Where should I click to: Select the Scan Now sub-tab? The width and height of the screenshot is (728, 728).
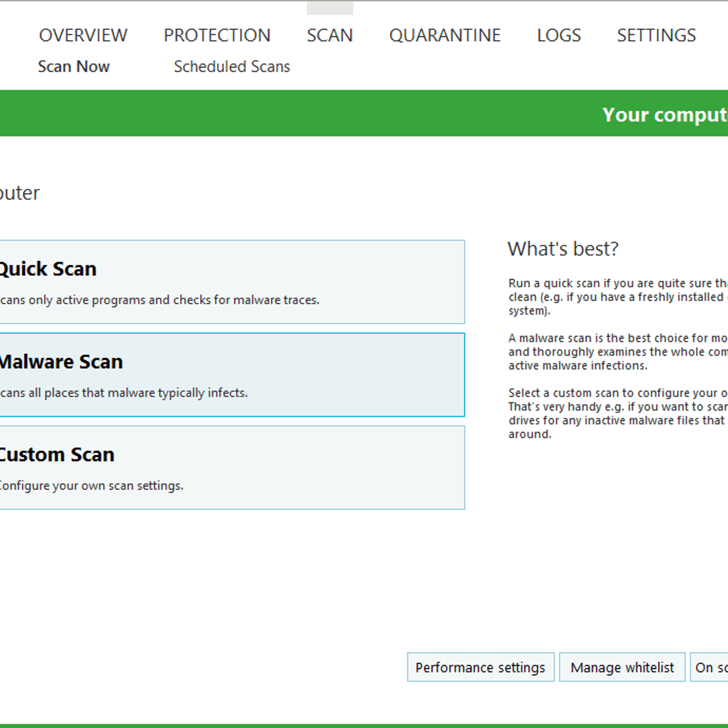tap(74, 67)
